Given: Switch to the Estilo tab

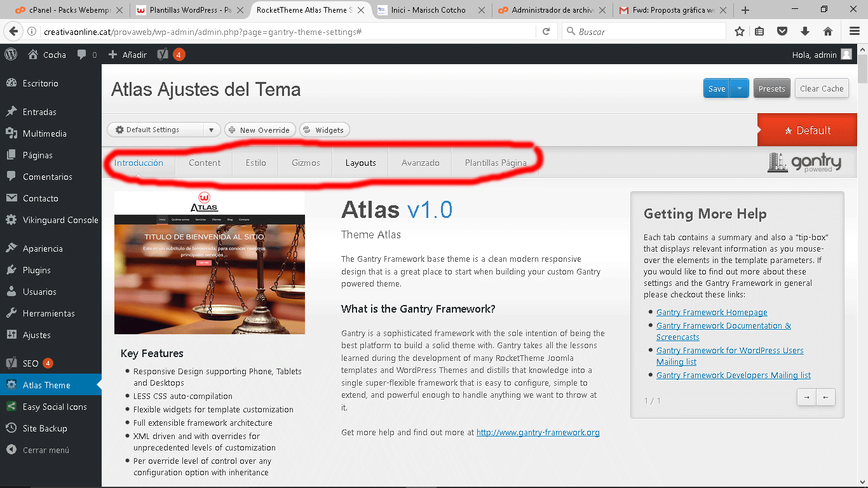Looking at the screenshot, I should pos(256,163).
